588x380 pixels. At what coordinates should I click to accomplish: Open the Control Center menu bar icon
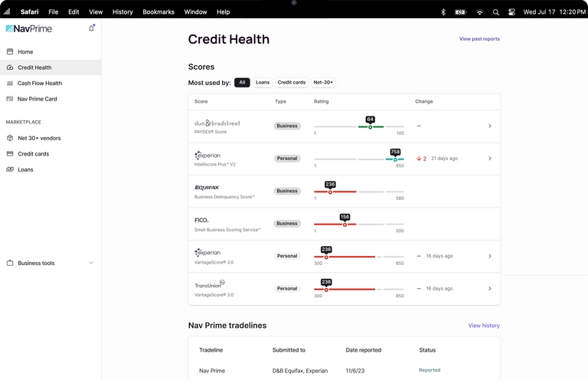point(511,12)
